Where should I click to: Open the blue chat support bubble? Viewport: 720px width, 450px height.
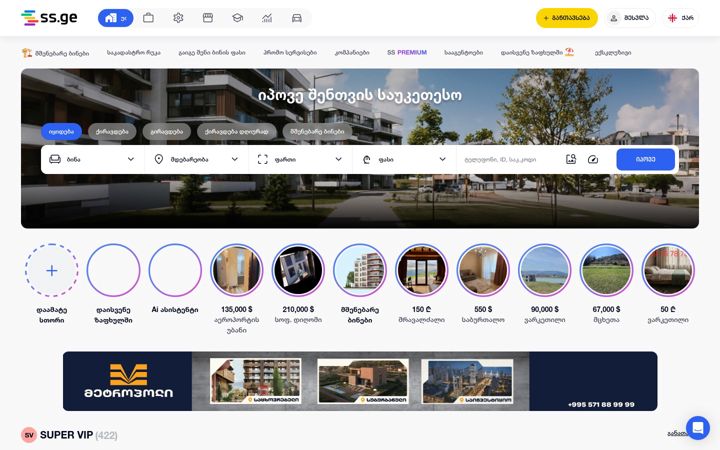click(x=698, y=428)
